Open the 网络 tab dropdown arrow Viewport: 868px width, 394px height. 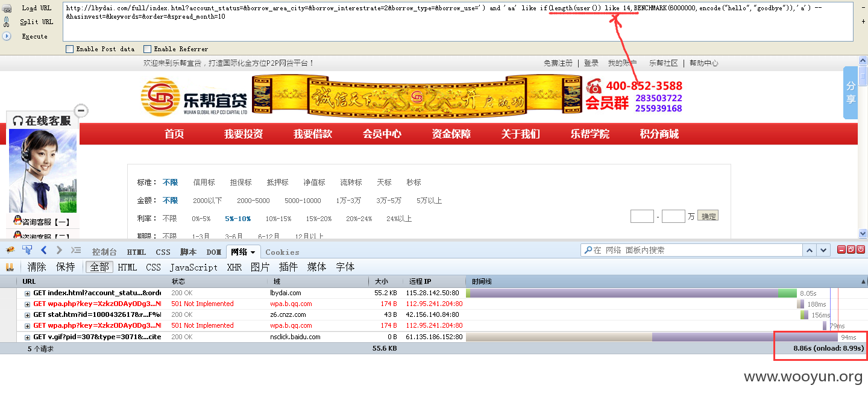(x=253, y=252)
